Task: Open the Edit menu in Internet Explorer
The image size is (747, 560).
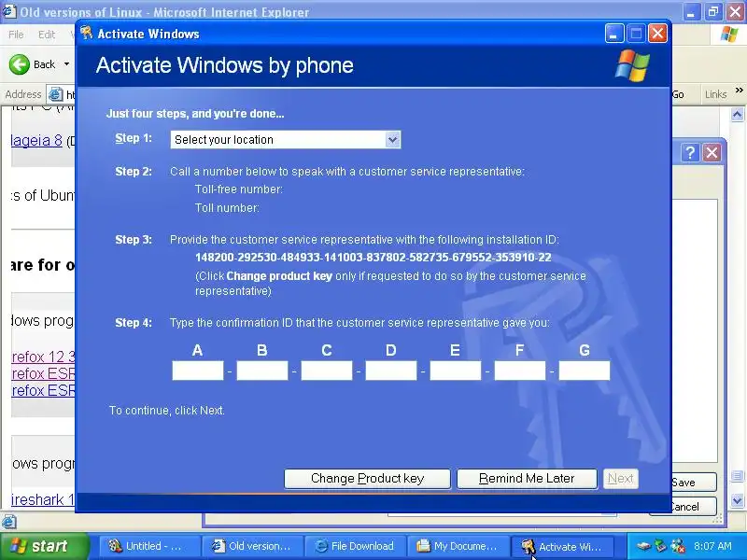Action: click(47, 35)
